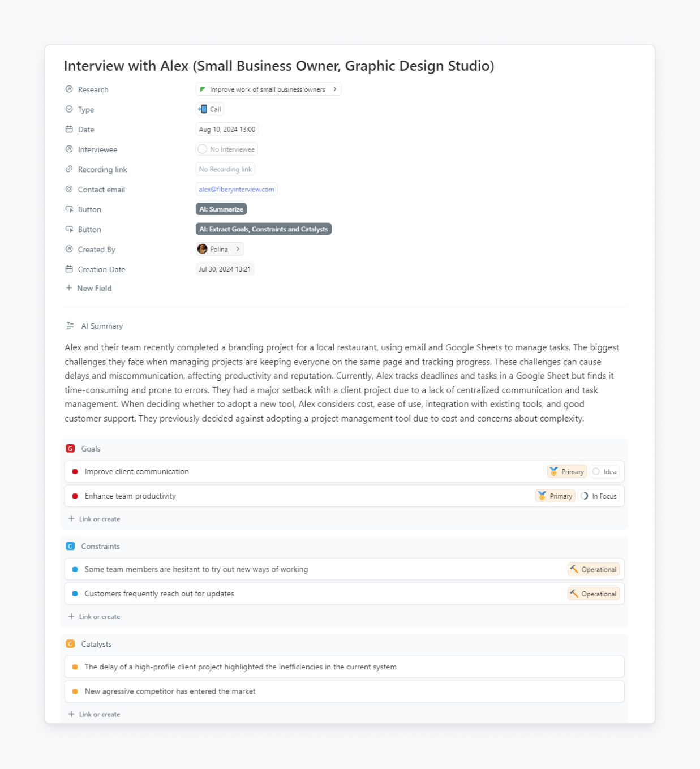This screenshot has height=769, width=700.
Task: Toggle the Idea status circle on first goal
Action: click(596, 471)
